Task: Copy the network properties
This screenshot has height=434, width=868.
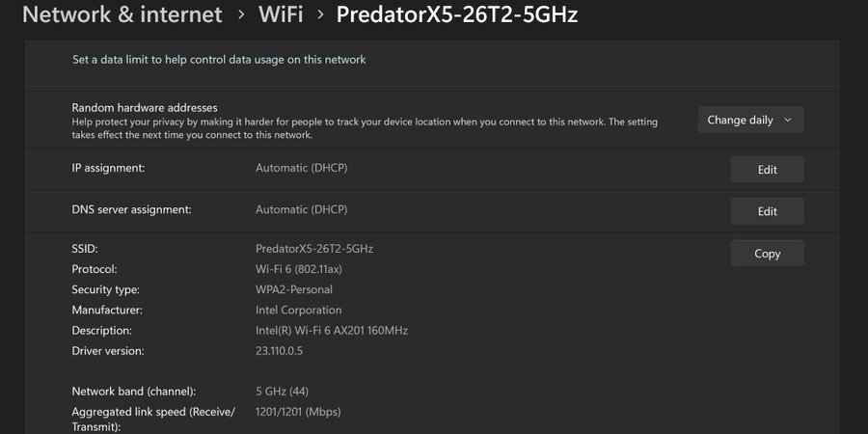Action: coord(767,254)
